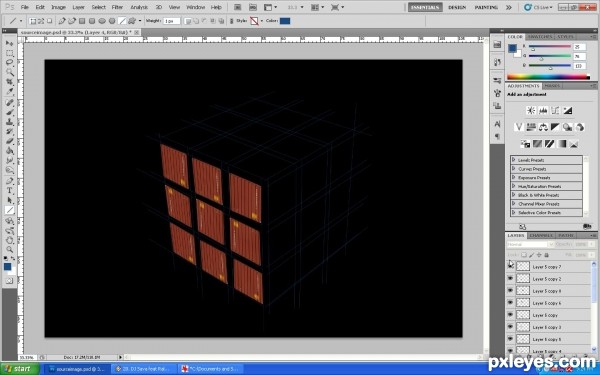Select the Horizontal Type tool
Viewport: 600px width, 375px height.
pos(10,191)
